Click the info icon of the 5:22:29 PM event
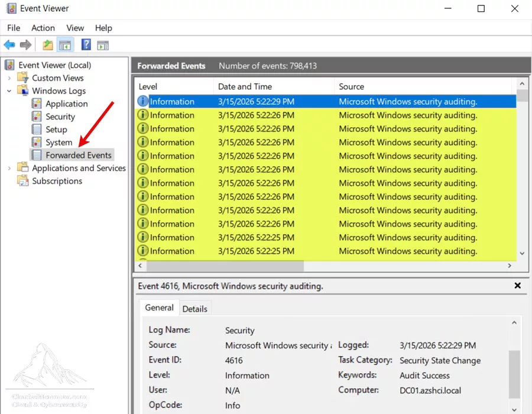Image resolution: width=532 pixels, height=414 pixels. [143, 101]
